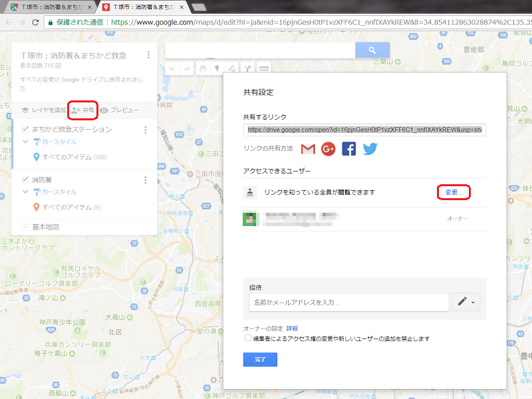Collapse まちかど救急ステーション layer chevron
Image resolution: width=532 pixels, height=399 pixels.
(x=25, y=142)
